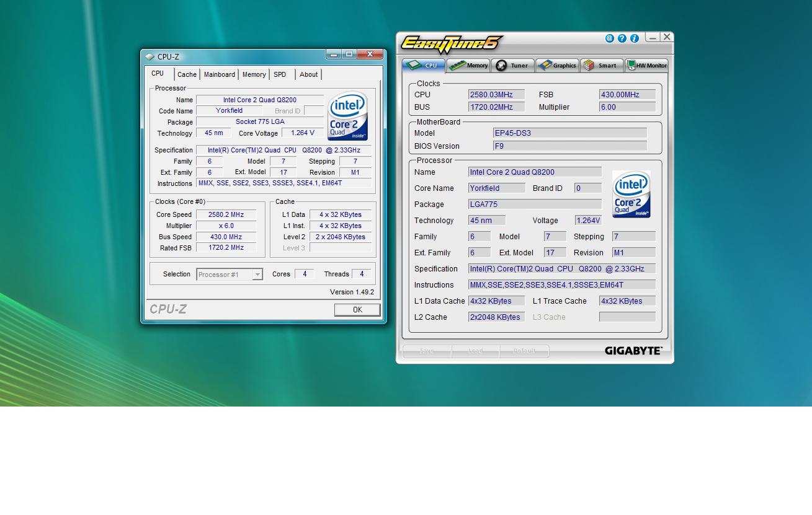Expand the Processor #1 selection dropdown in CPU-Z
The width and height of the screenshot is (812, 515).
tap(257, 275)
